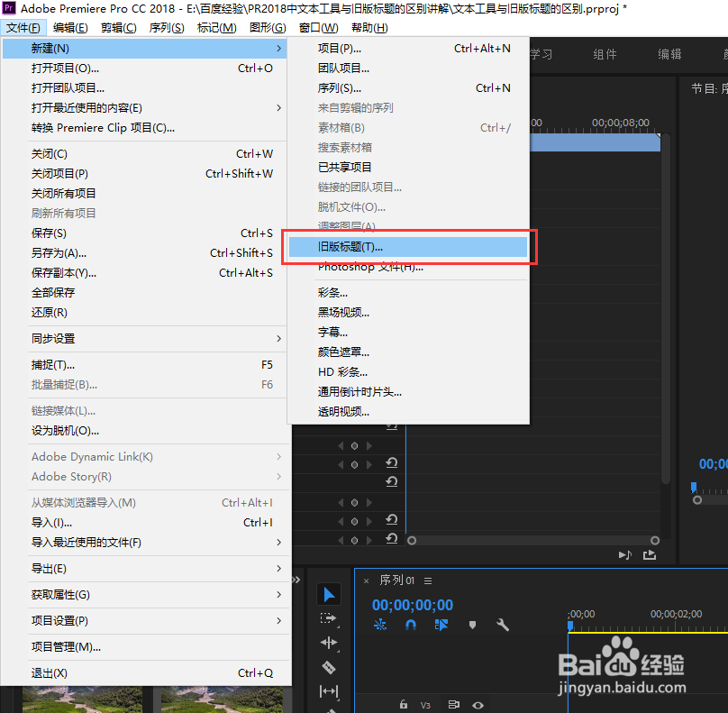
Task: Expand the 同步设置 submenu
Action: click(x=144, y=339)
